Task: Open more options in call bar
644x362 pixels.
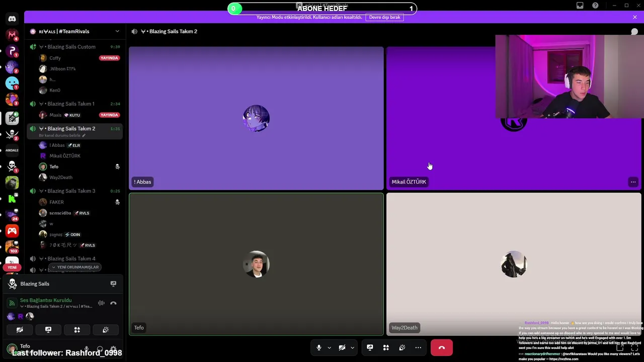Action: tap(418, 347)
